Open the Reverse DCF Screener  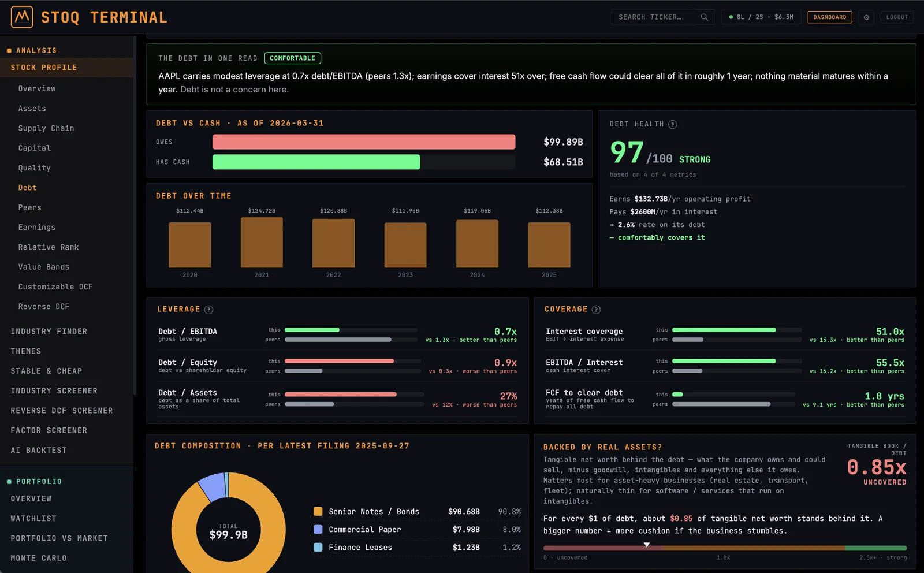(x=62, y=411)
